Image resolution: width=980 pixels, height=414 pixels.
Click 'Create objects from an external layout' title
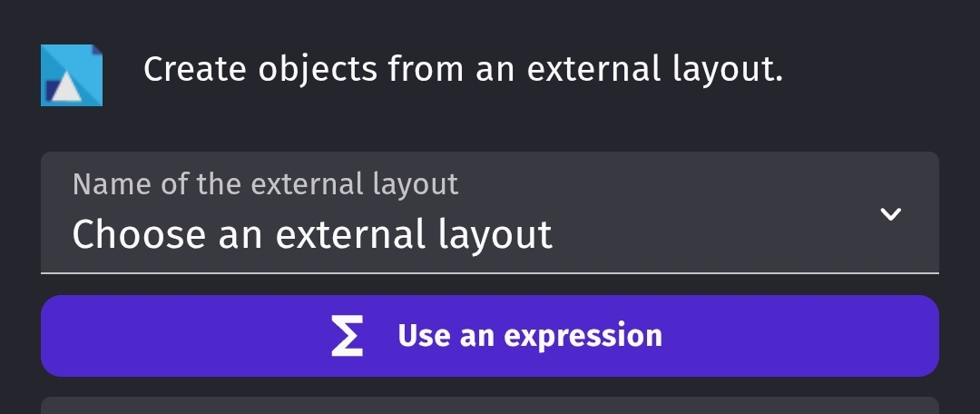click(x=463, y=69)
